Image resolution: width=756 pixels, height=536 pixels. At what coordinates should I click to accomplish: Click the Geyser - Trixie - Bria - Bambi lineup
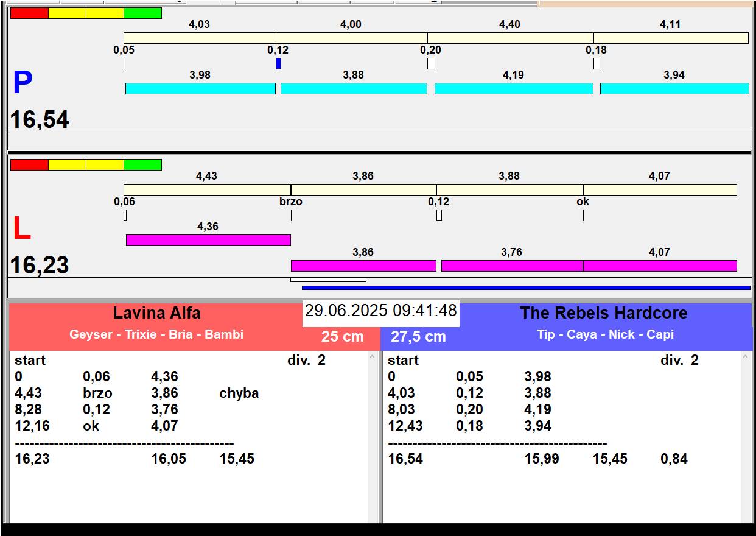click(x=156, y=334)
